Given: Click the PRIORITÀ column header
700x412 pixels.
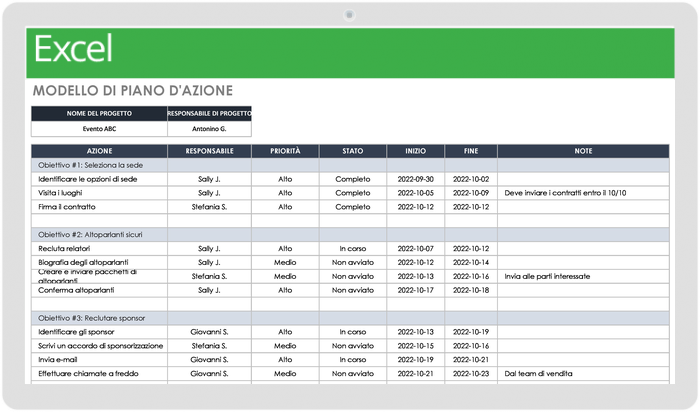Looking at the screenshot, I should tap(285, 151).
